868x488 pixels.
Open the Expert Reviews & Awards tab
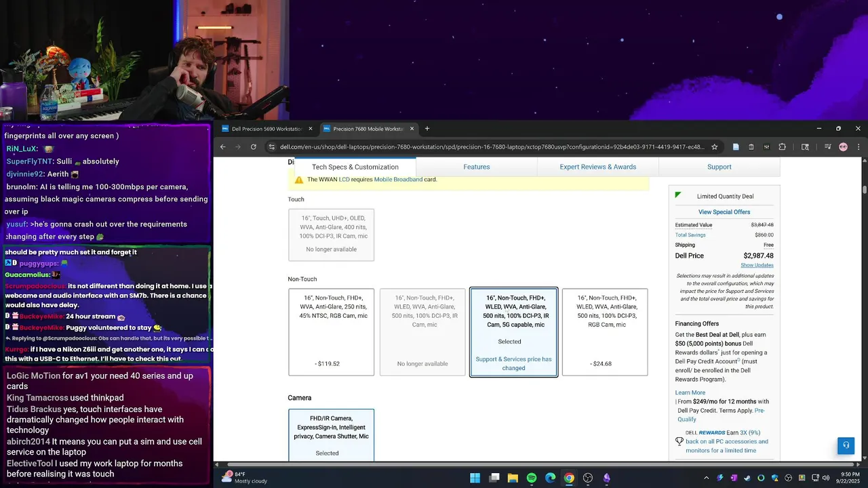tap(598, 167)
